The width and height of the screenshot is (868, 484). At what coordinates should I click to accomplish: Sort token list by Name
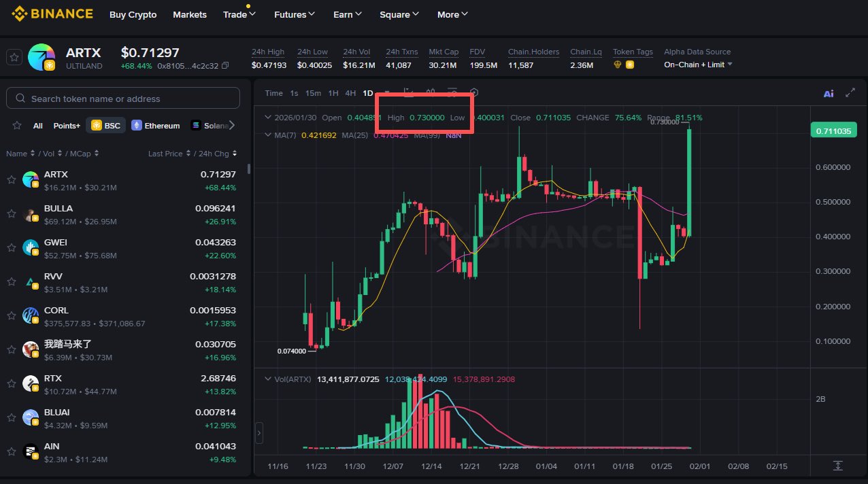tap(20, 154)
